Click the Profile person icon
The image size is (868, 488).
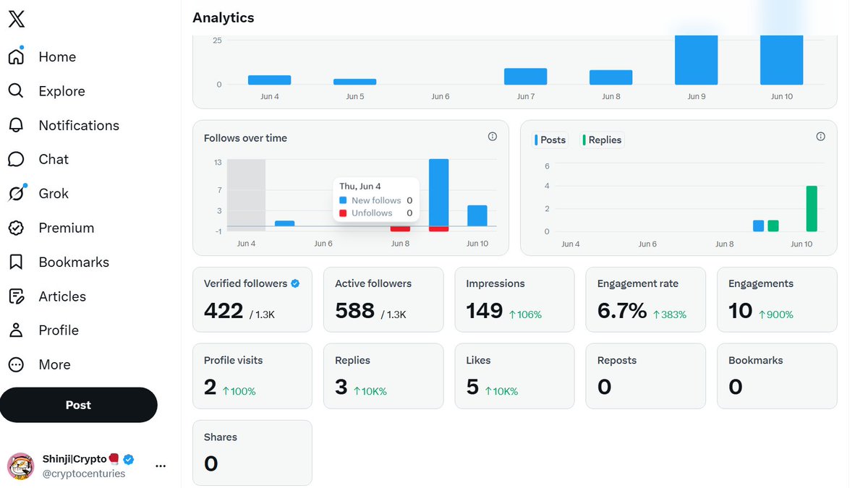click(16, 330)
